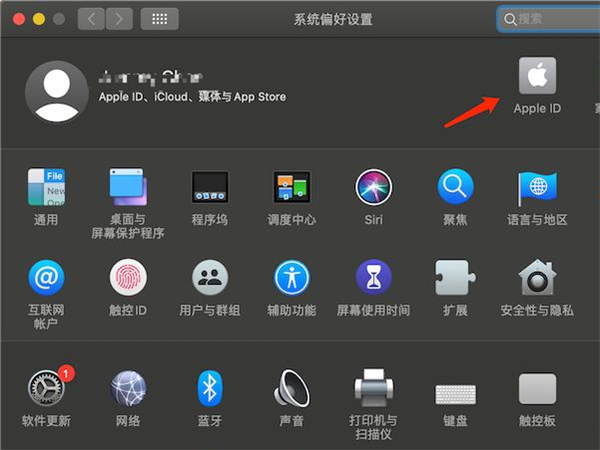Click the show-all grid button

[x=159, y=18]
